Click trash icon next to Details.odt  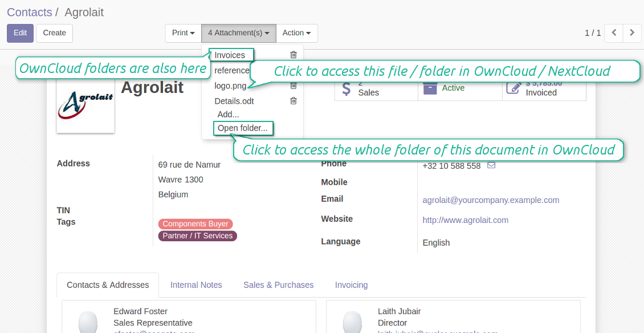coord(294,101)
